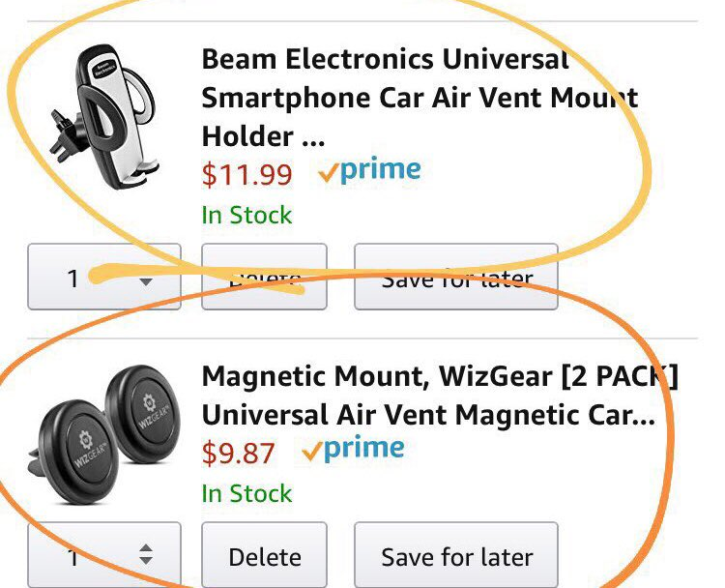Click the Prime wordmark next to $9.87

[364, 449]
